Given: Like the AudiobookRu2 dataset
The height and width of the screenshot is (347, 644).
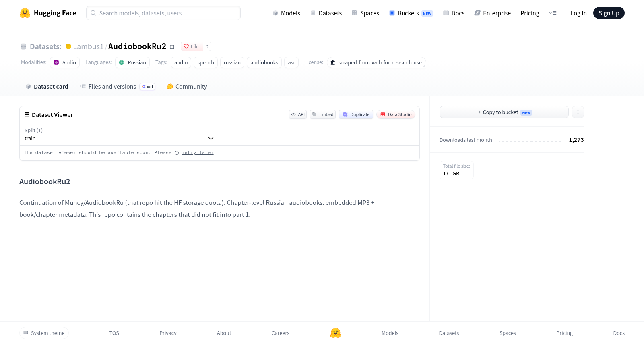Looking at the screenshot, I should point(192,46).
